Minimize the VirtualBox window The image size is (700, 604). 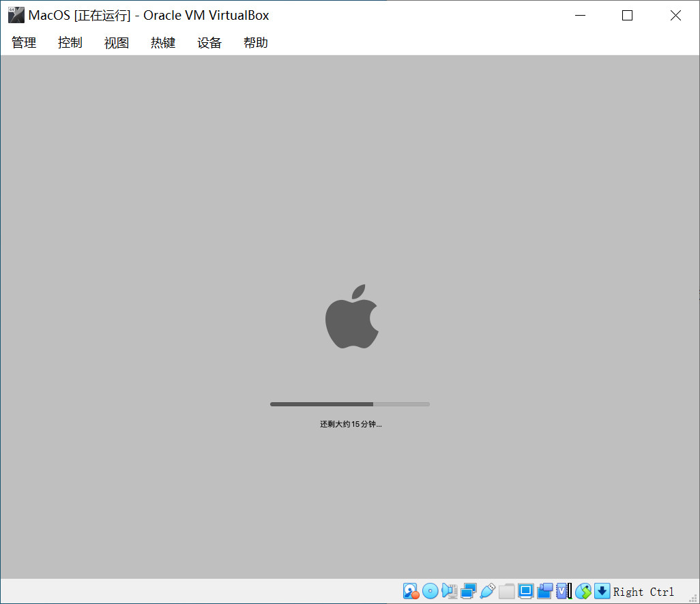click(x=580, y=15)
